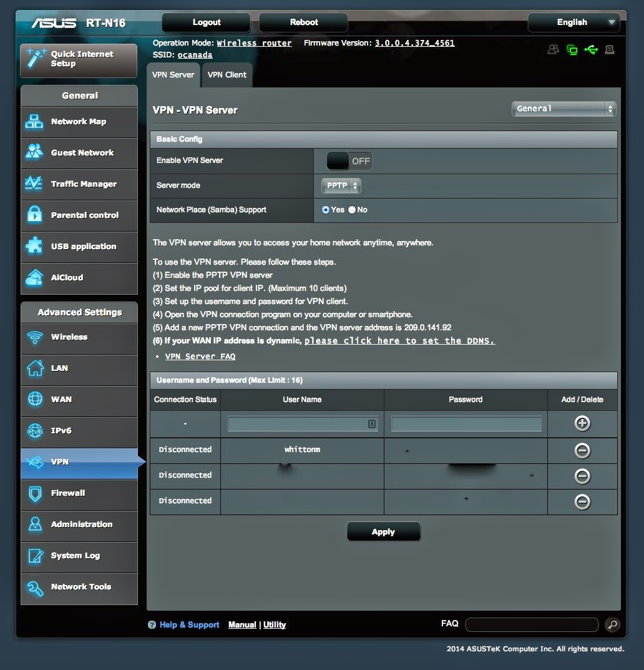Screen dimensions: 644x670
Task: Open System Log menu item label
Action: tap(75, 556)
